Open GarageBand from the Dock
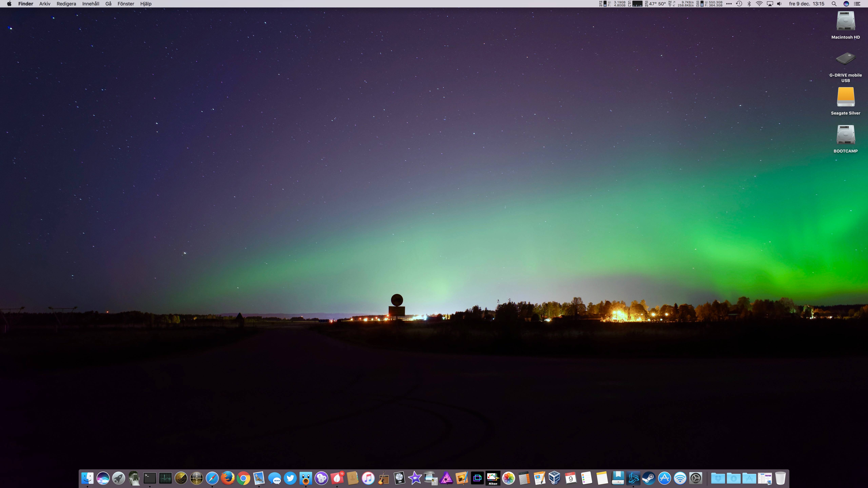 point(383,478)
